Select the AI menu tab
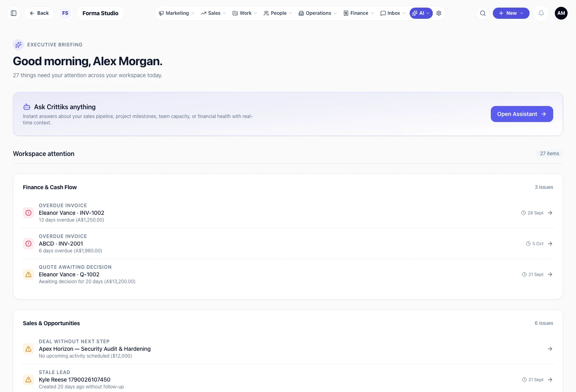The width and height of the screenshot is (576, 392). (421, 13)
